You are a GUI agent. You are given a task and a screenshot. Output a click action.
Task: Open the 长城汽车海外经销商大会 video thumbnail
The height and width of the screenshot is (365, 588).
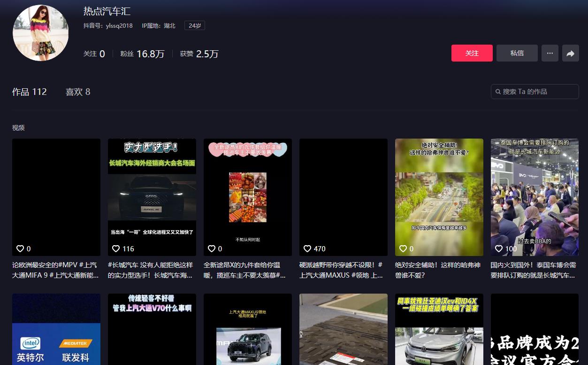(152, 197)
